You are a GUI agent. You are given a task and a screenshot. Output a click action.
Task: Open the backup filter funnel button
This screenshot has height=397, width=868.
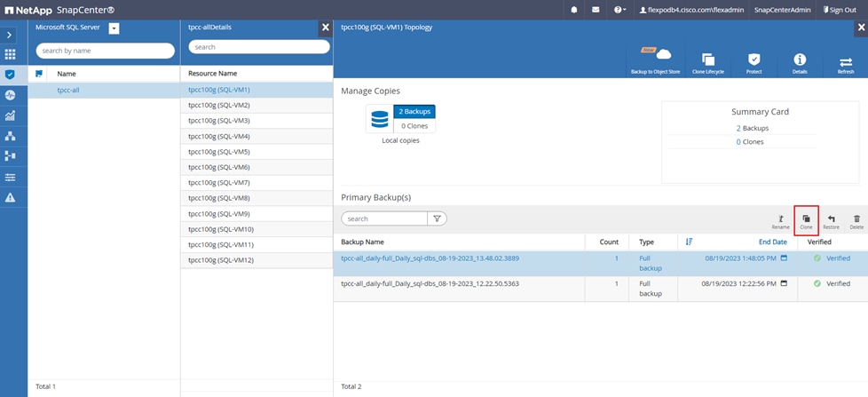pos(437,218)
